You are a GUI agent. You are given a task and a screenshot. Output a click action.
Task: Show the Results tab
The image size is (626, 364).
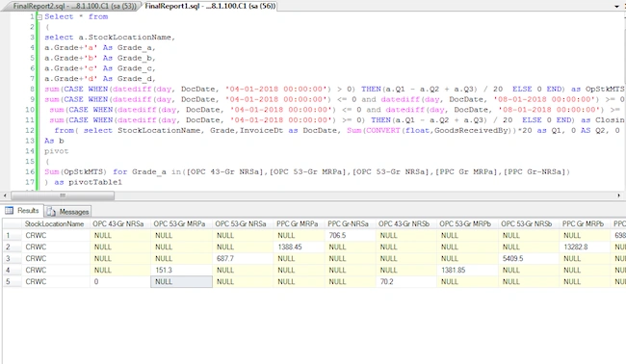click(x=22, y=210)
